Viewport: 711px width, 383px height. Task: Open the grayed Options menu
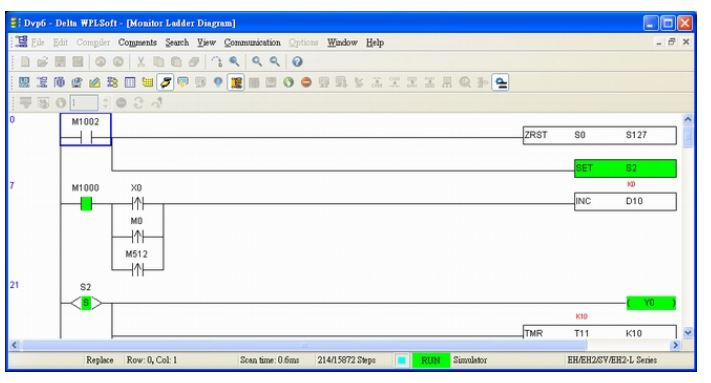(x=303, y=43)
